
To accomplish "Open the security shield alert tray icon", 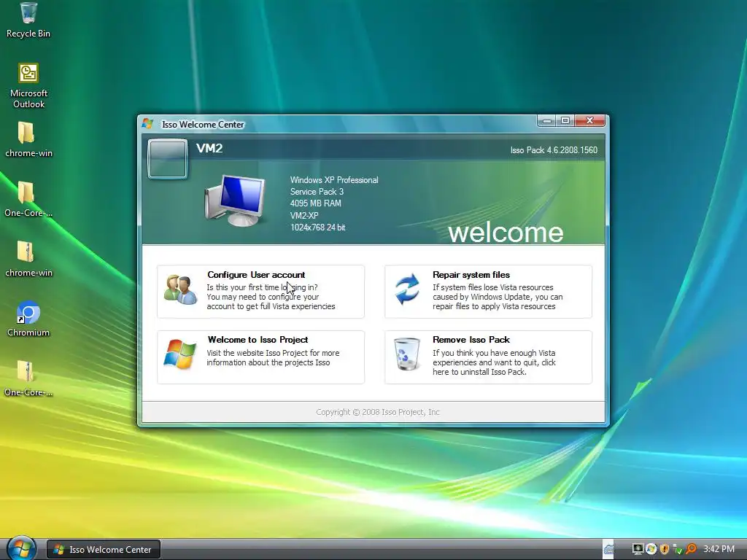I will 664,549.
